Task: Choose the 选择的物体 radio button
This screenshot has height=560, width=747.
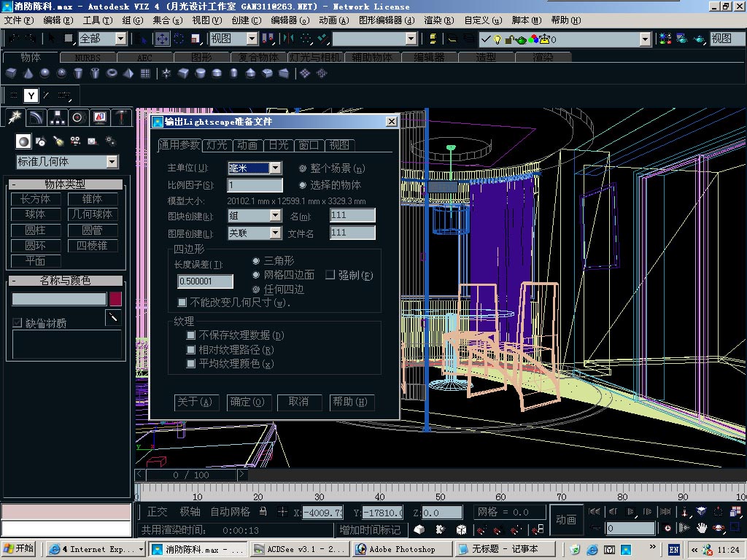Action: 303,185
